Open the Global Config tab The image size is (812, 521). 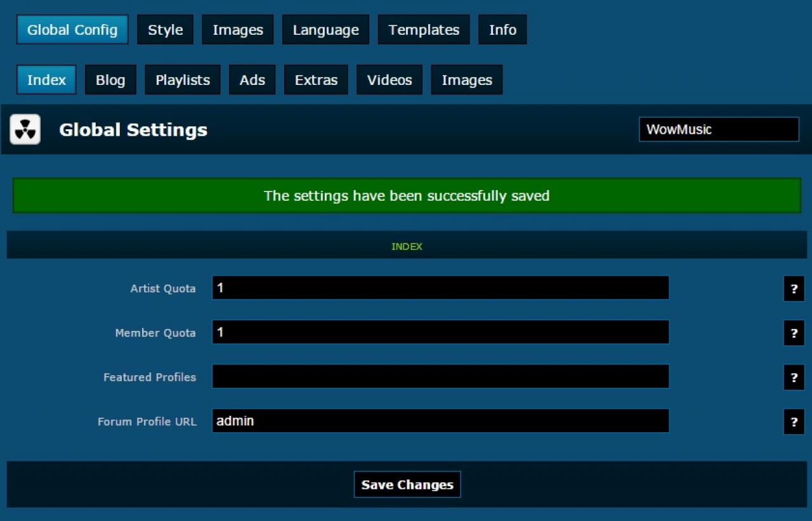click(x=72, y=30)
